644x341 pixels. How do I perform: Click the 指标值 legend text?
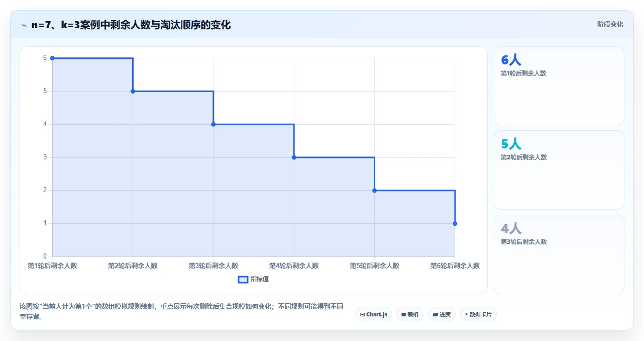(x=260, y=279)
